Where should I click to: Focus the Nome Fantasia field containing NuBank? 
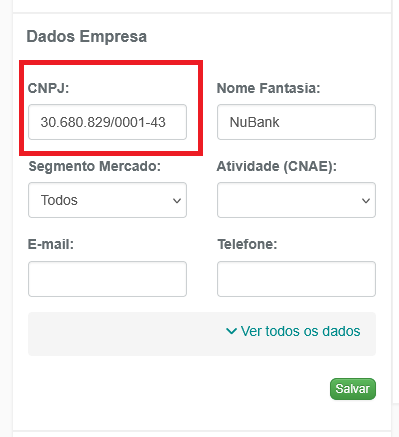click(x=296, y=122)
